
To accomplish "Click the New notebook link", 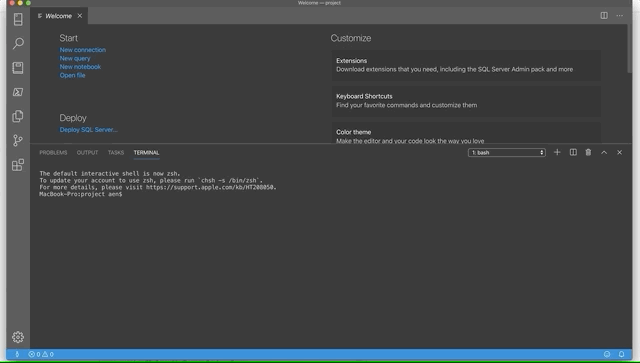I will 80,67.
